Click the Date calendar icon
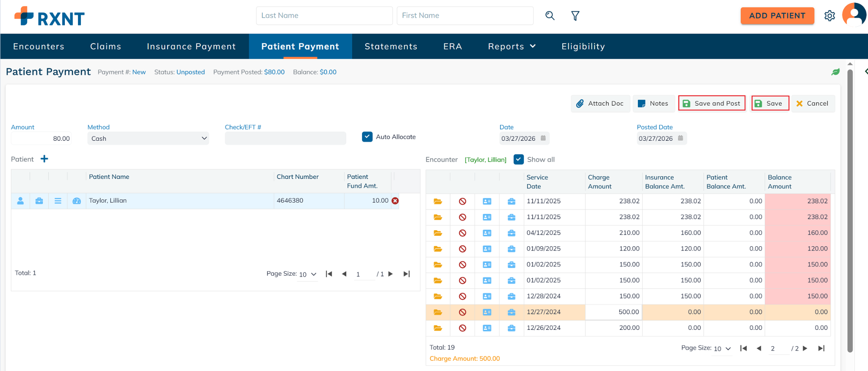Image resolution: width=868 pixels, height=371 pixels. click(543, 138)
